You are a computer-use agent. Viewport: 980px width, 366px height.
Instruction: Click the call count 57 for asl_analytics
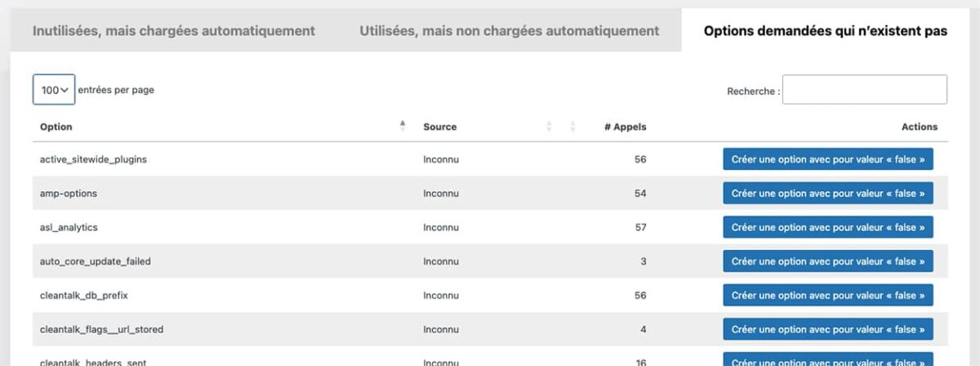640,227
